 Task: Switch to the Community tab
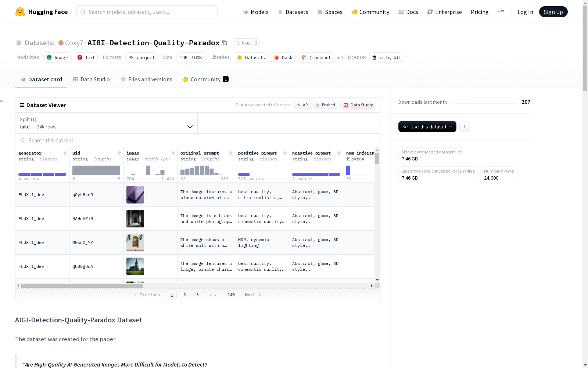pos(206,79)
